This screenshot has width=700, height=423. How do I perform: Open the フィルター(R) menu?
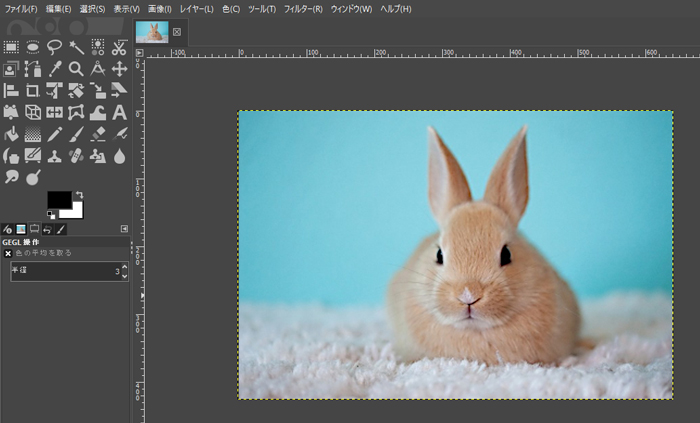[x=303, y=8]
